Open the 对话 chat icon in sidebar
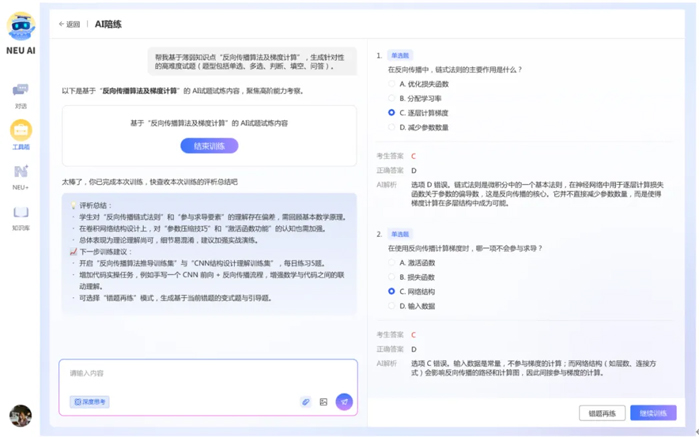The image size is (700, 437). click(20, 92)
